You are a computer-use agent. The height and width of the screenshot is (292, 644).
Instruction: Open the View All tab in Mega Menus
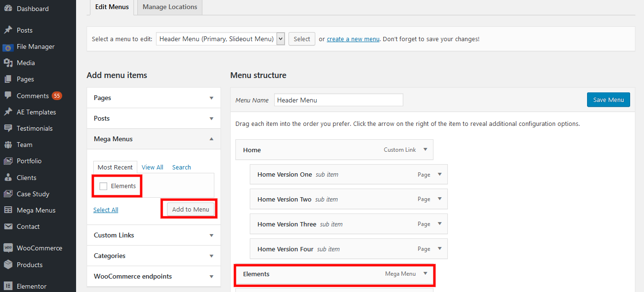coord(152,167)
